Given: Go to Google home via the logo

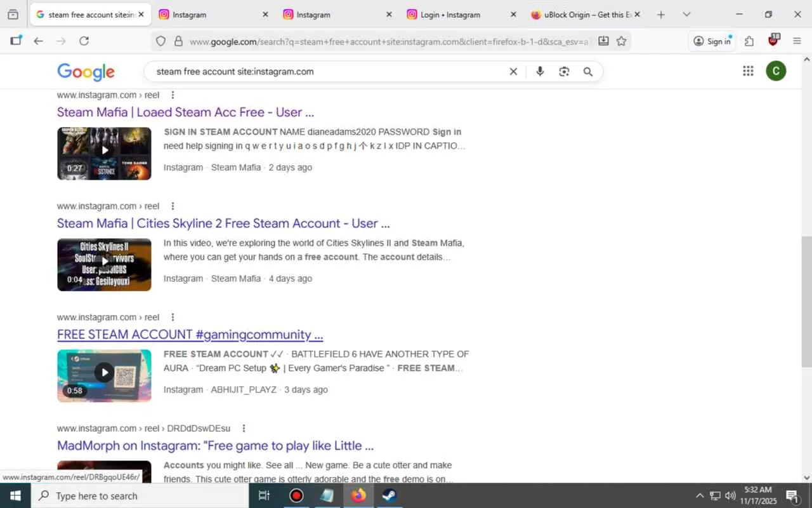Looking at the screenshot, I should [86, 72].
